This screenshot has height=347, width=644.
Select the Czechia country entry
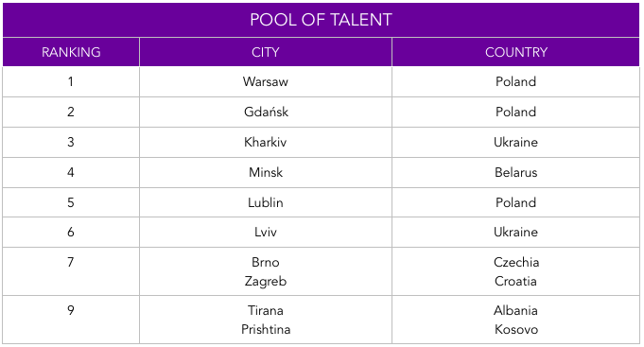click(x=515, y=262)
